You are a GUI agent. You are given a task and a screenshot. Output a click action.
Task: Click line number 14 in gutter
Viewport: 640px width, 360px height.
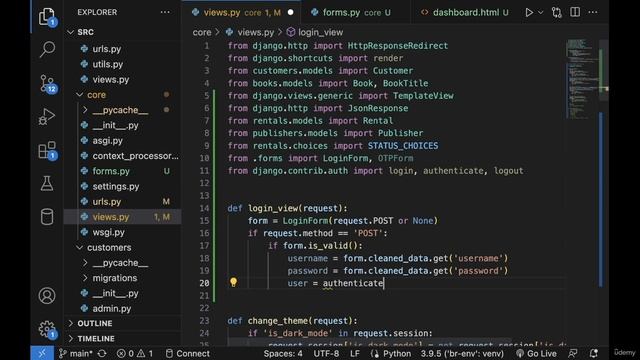tap(204, 208)
